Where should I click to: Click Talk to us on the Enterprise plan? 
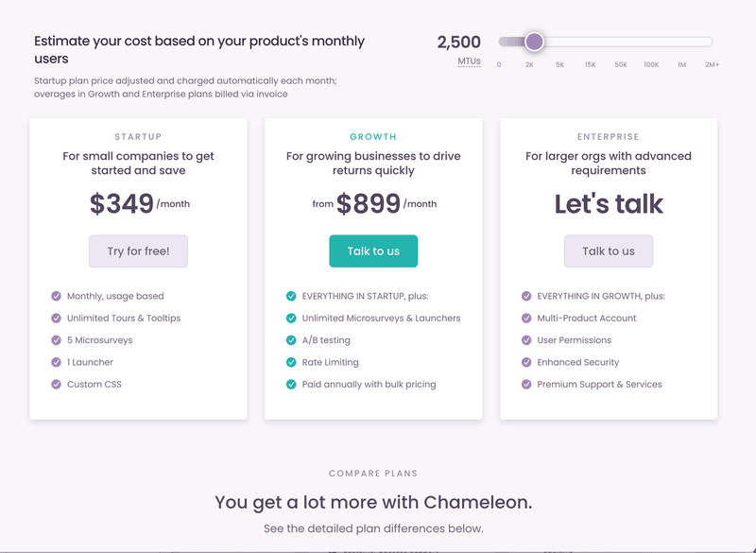click(x=609, y=251)
